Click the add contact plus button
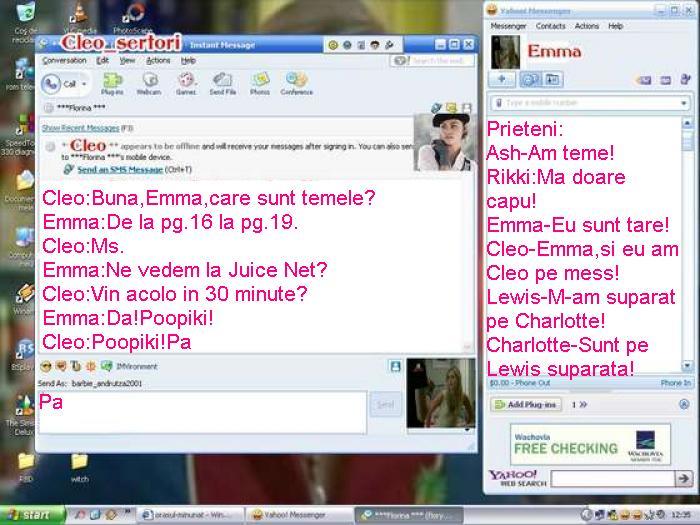Screen dimensions: 700x525 tap(502, 80)
